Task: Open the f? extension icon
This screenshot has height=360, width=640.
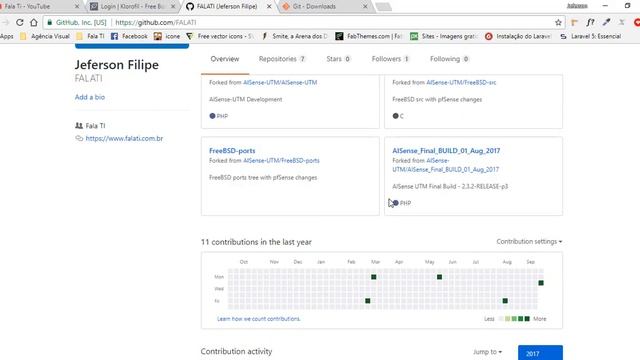Action: (x=590, y=22)
